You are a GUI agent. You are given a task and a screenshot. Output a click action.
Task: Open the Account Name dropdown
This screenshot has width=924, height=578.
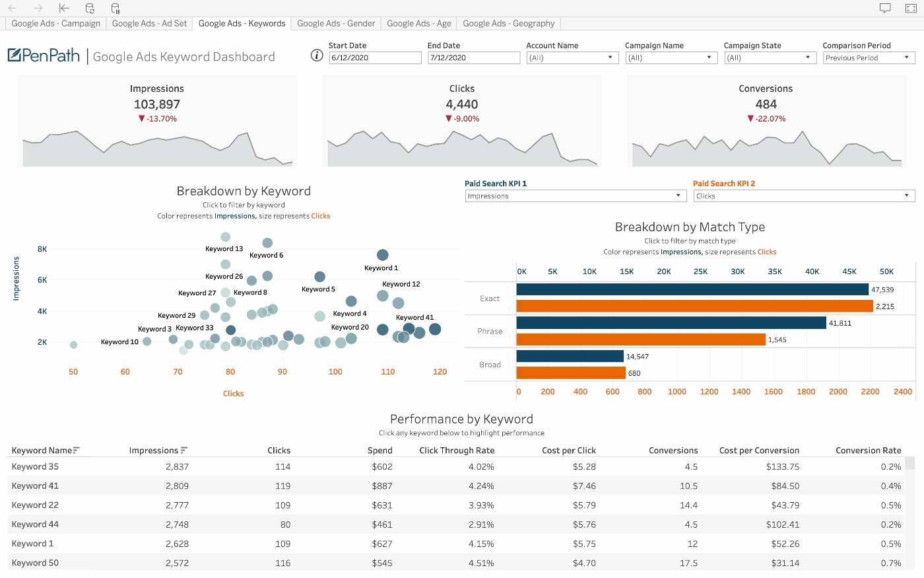(572, 58)
